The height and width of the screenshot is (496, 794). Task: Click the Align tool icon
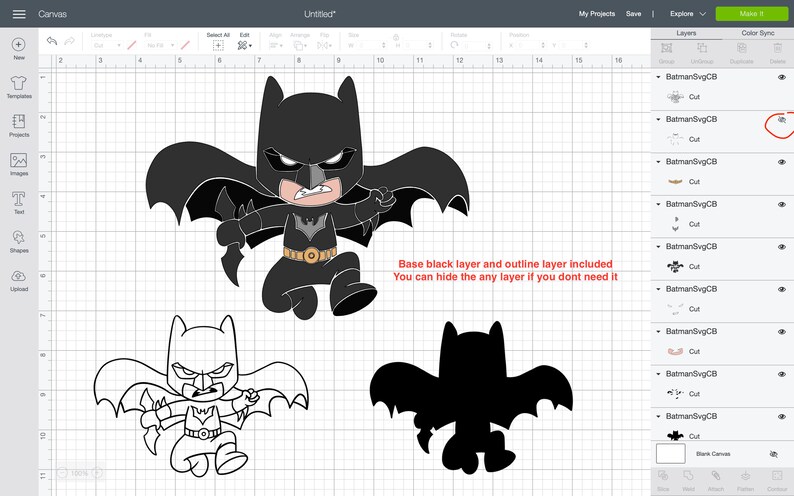tap(275, 46)
